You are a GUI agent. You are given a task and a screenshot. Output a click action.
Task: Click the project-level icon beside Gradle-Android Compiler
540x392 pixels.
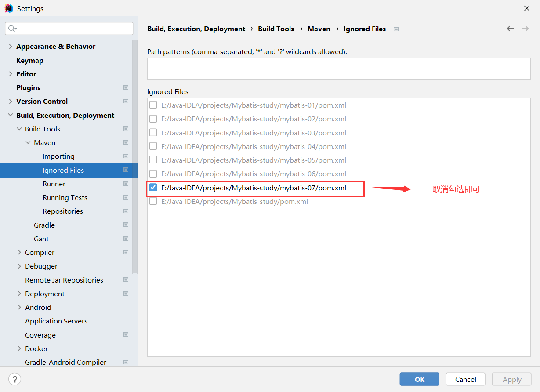click(x=126, y=362)
